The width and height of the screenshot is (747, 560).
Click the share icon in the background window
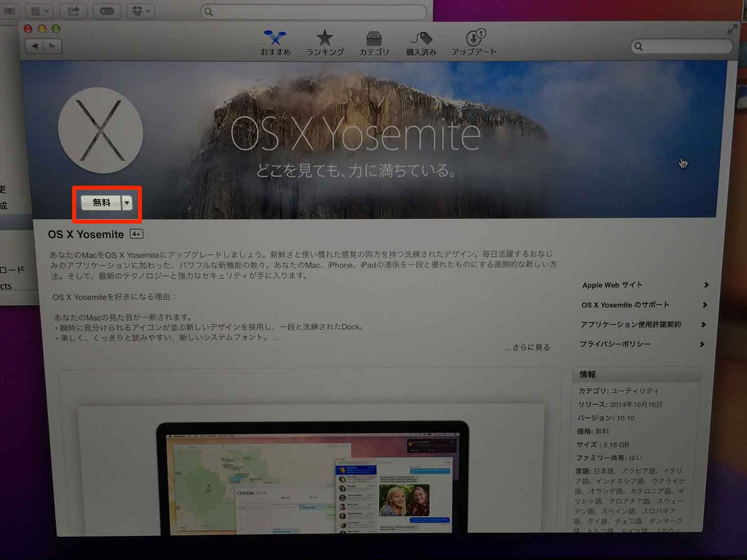click(74, 11)
